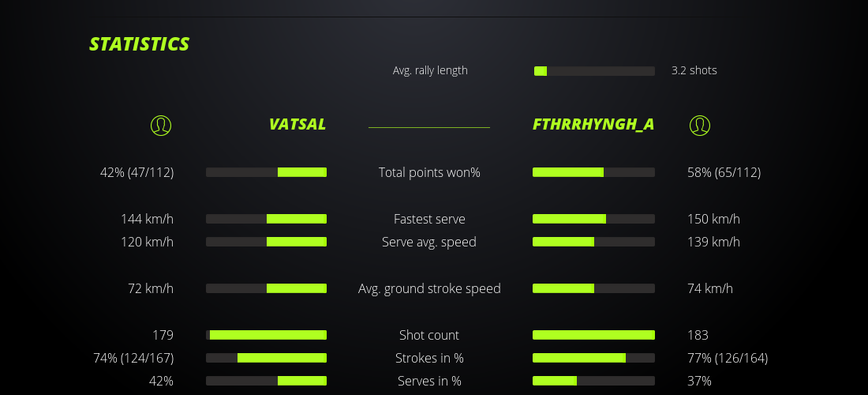Image resolution: width=868 pixels, height=395 pixels.
Task: Click the Shot count label
Action: pyautogui.click(x=429, y=335)
